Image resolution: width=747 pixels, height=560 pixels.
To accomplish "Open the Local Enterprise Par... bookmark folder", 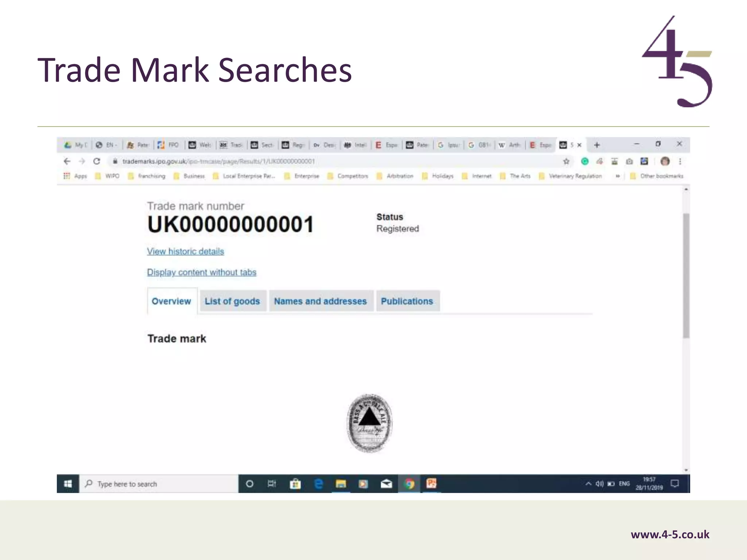I will click(x=244, y=176).
